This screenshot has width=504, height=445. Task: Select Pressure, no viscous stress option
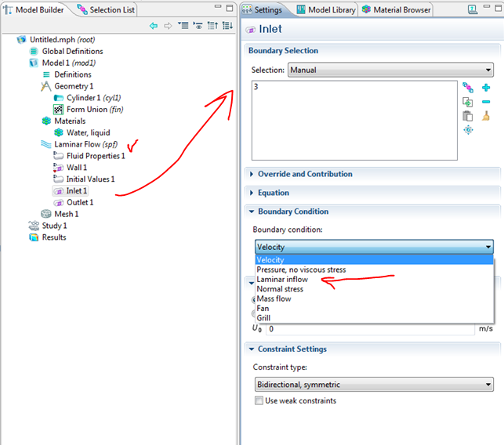301,270
